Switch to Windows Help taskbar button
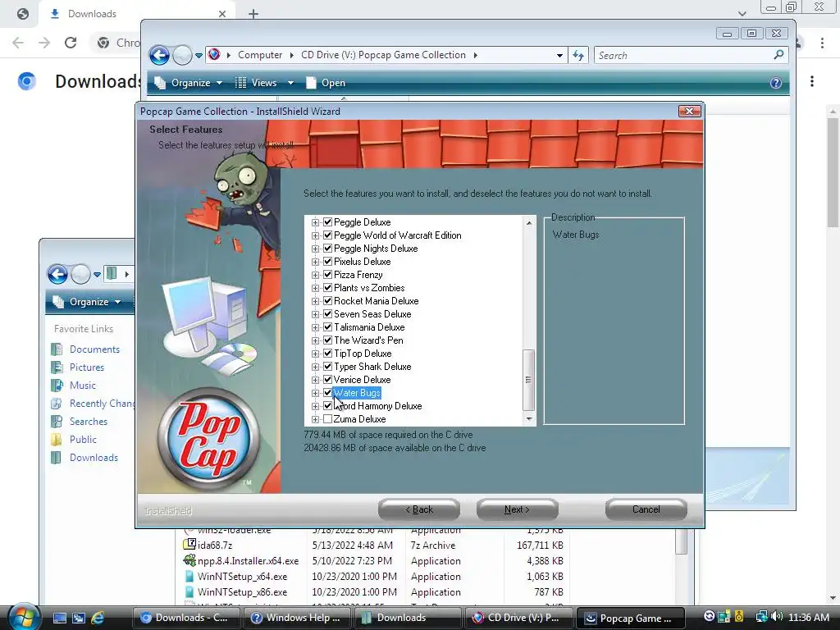 (x=297, y=618)
